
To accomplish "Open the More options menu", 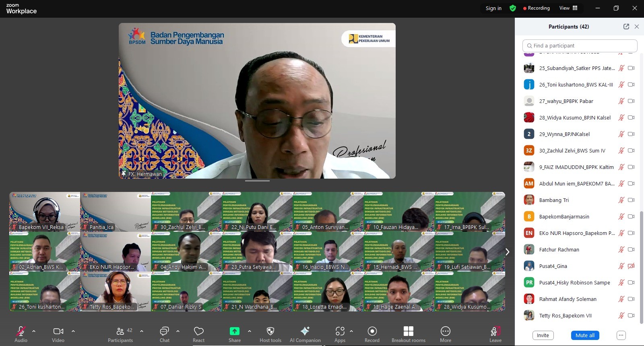I will [x=445, y=331].
